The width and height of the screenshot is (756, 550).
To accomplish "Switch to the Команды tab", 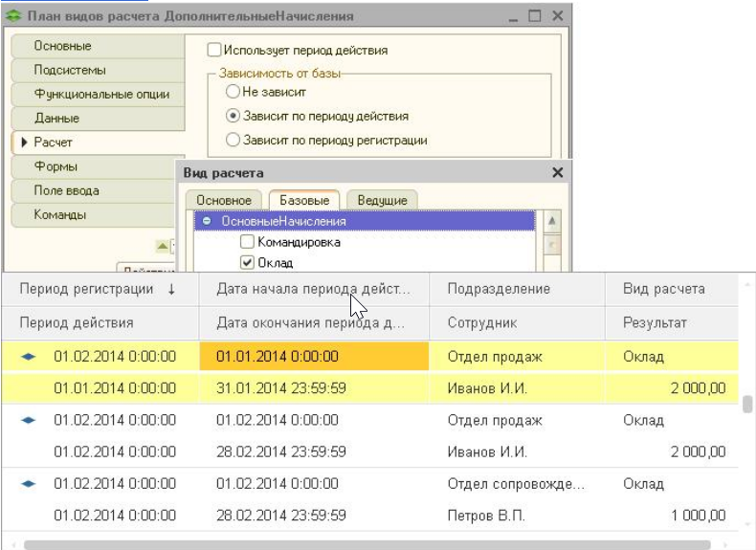I will pos(94,214).
